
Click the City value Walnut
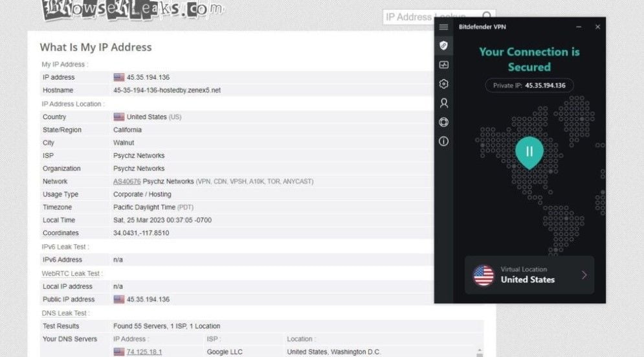124,143
